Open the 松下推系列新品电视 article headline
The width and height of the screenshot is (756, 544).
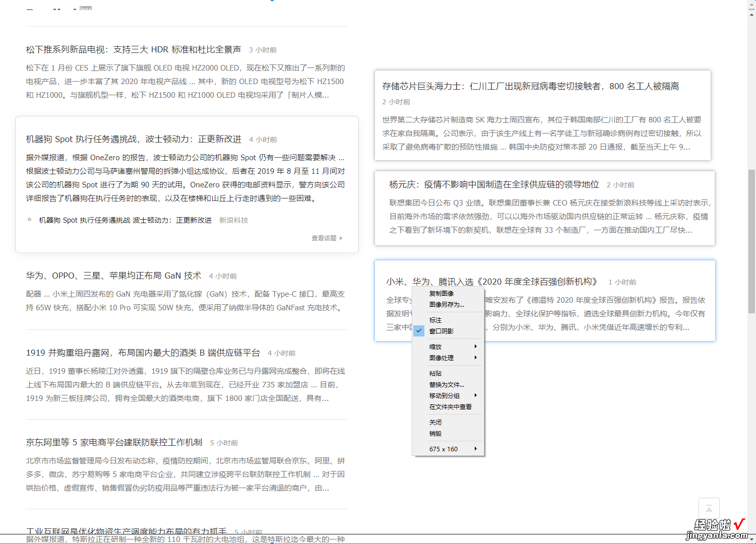point(134,49)
